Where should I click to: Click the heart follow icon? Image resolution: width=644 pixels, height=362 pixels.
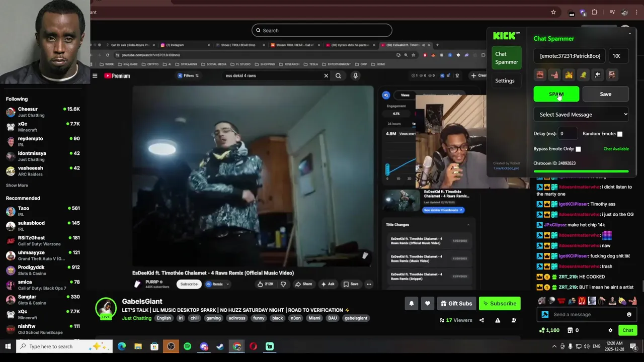tap(427, 304)
